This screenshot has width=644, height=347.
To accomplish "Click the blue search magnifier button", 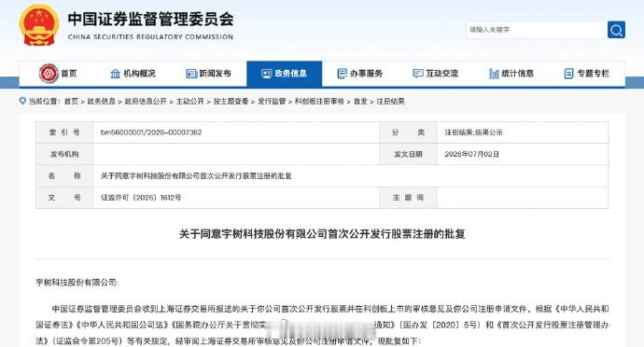I will point(616,30).
